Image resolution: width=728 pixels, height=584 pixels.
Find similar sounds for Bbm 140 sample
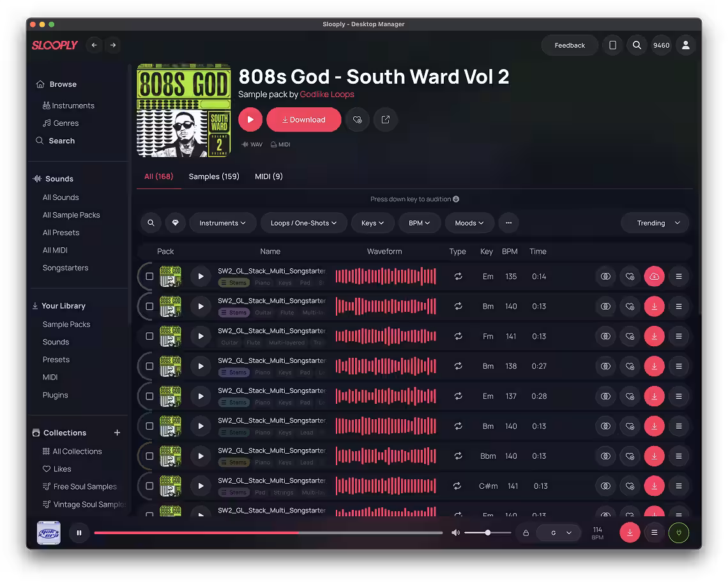pos(605,456)
